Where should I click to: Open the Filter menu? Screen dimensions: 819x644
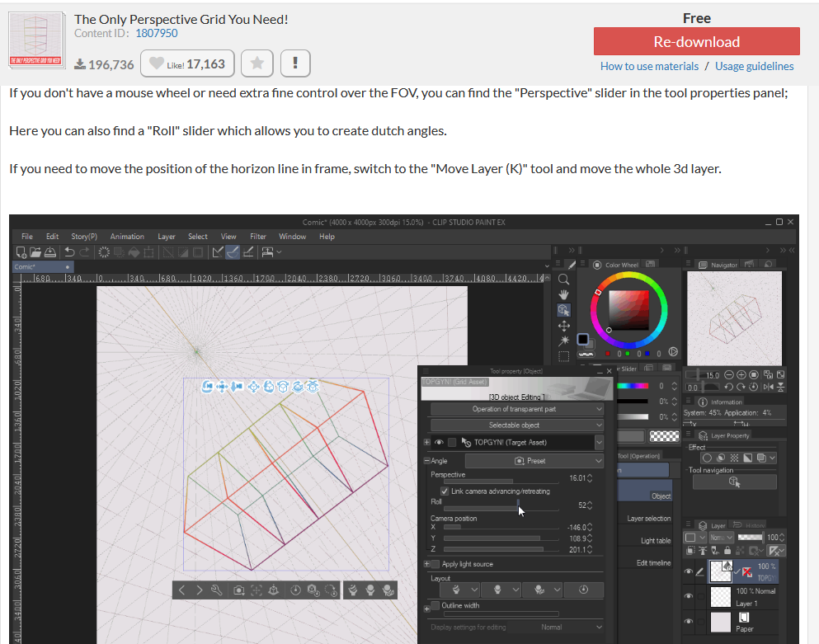(x=258, y=237)
